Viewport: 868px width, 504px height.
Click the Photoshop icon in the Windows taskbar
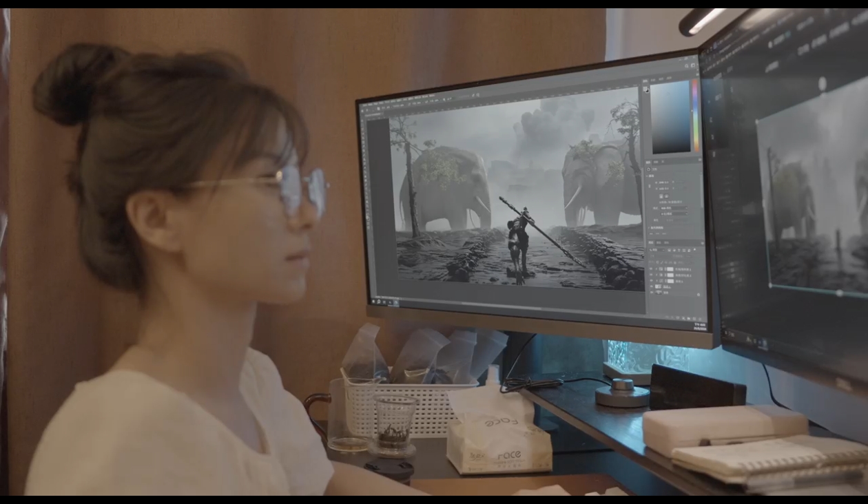(x=395, y=302)
